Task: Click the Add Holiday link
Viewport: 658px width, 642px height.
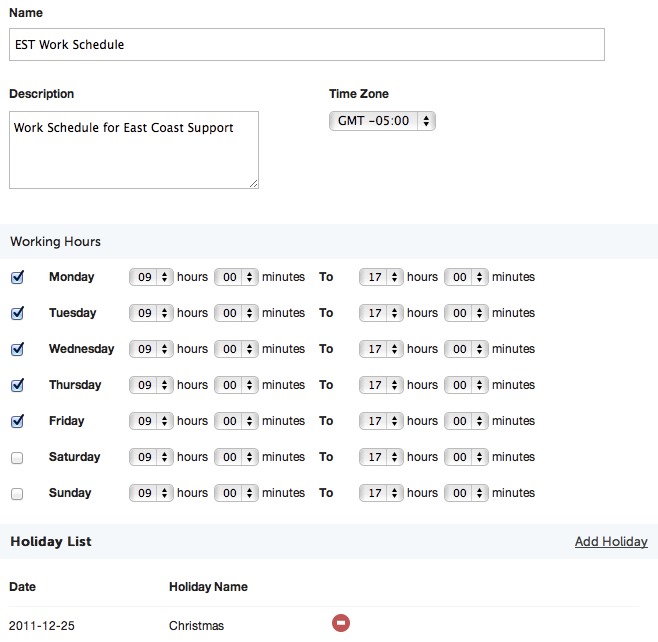Action: (x=611, y=541)
